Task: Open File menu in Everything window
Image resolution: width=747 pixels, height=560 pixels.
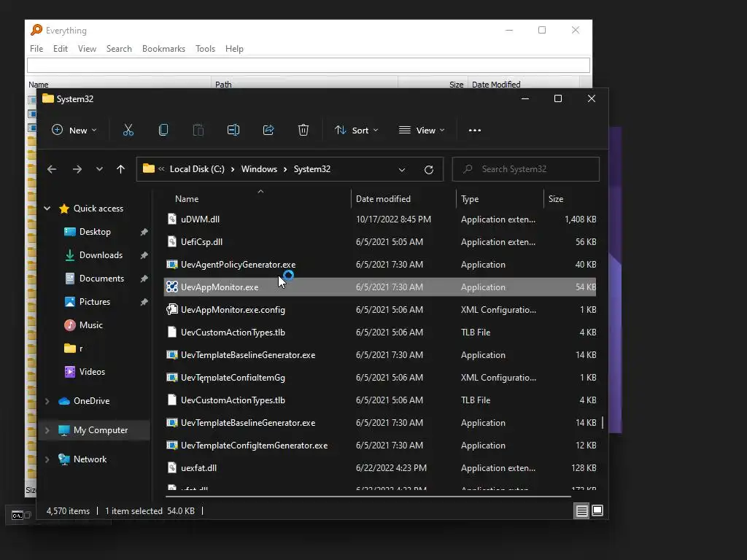Action: [x=36, y=49]
